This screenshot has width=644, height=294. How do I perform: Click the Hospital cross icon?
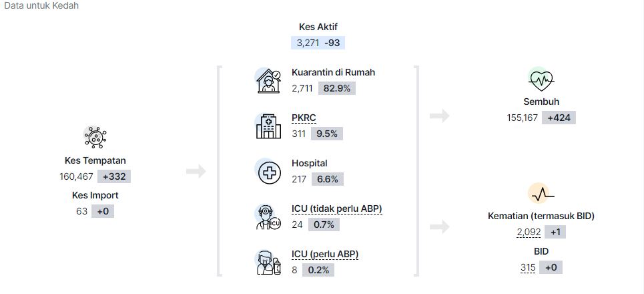(269, 172)
